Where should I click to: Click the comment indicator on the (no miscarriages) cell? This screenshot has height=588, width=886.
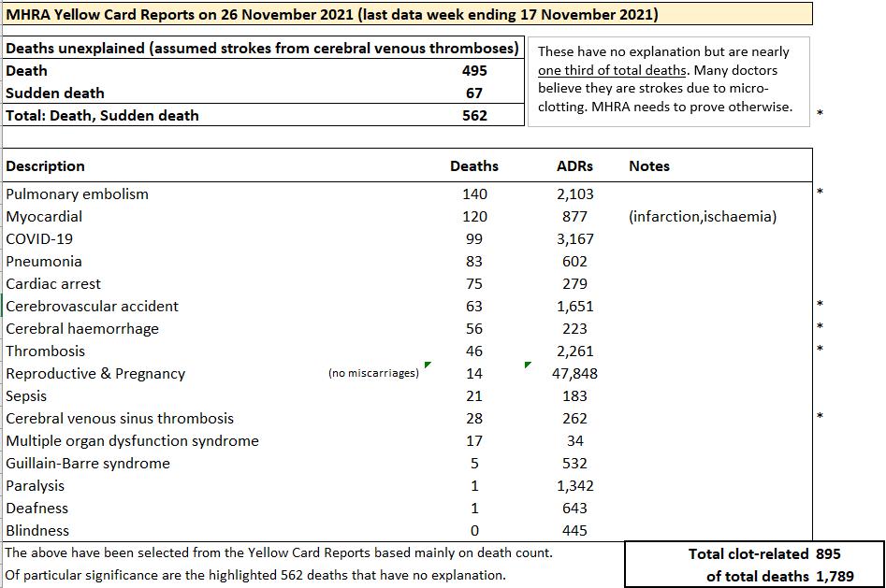pyautogui.click(x=428, y=365)
